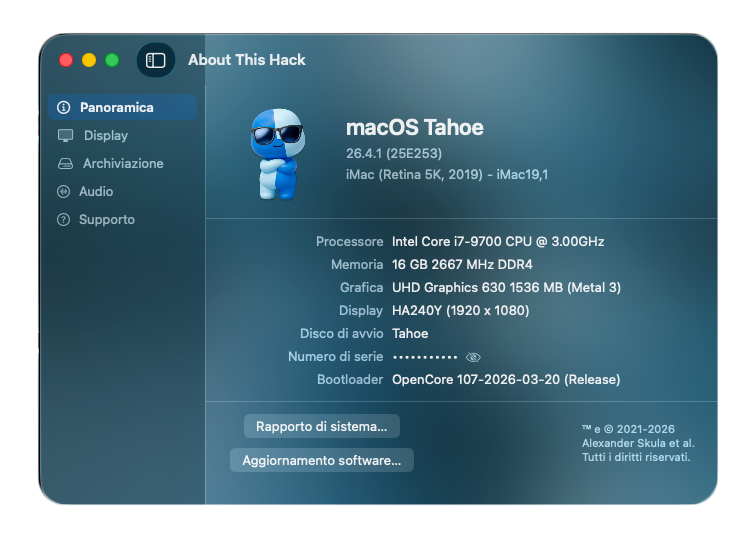Click the monitor icon beside Display
Screen dimensions: 756x537
point(65,135)
